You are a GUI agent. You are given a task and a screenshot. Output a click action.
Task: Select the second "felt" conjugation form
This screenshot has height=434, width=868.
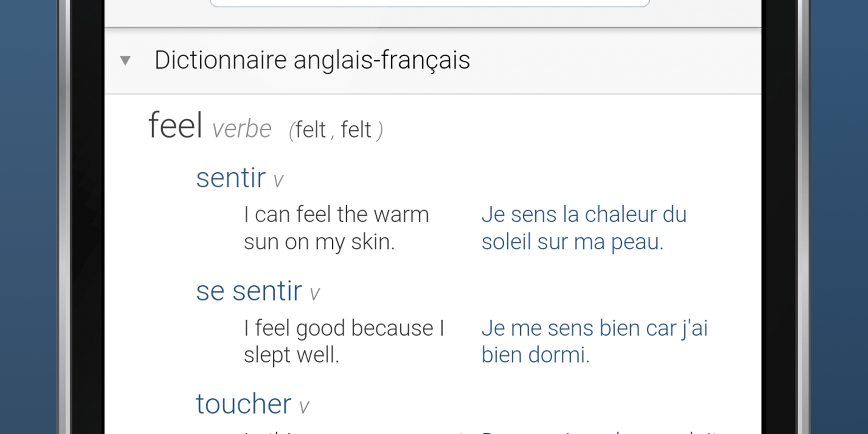tap(356, 130)
